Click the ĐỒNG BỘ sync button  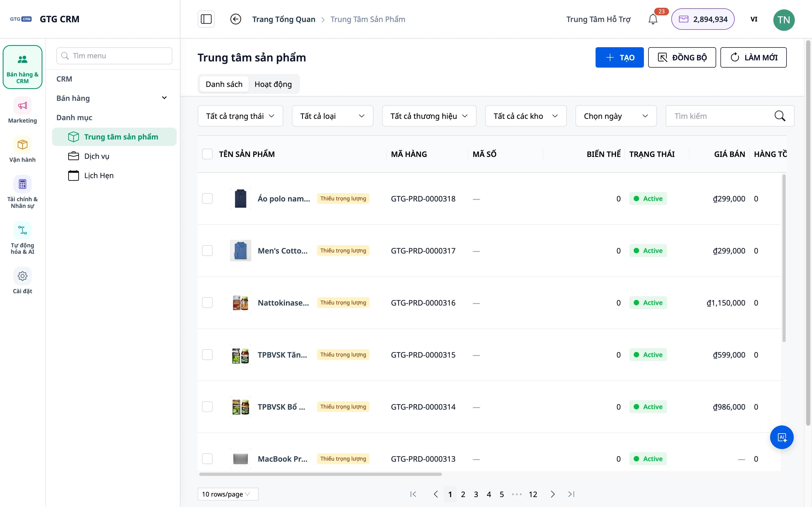pos(682,57)
